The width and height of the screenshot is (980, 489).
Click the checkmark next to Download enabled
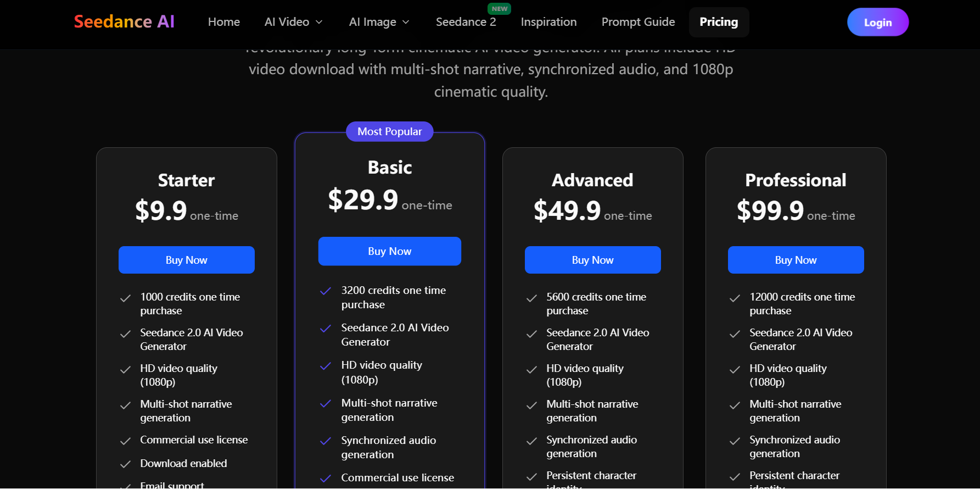pyautogui.click(x=126, y=464)
